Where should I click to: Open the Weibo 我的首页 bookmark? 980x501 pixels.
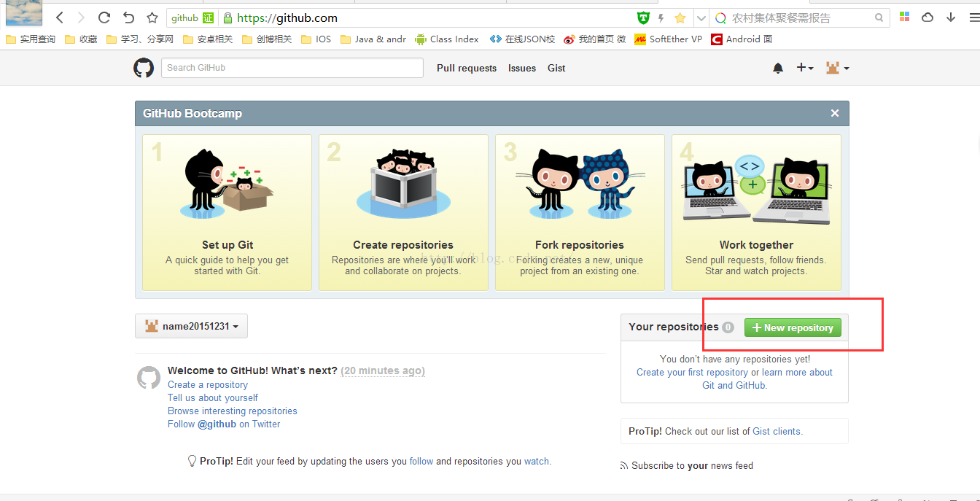(x=595, y=39)
